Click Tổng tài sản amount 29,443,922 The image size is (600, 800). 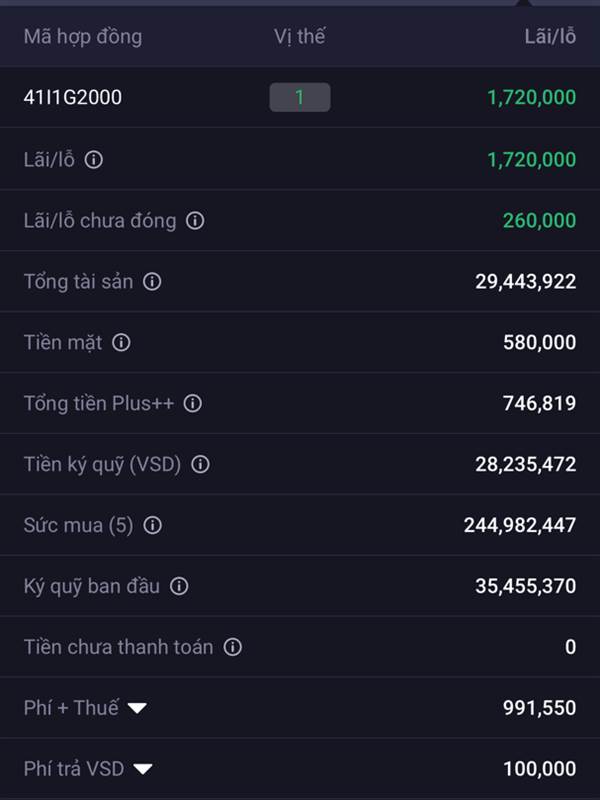(x=525, y=282)
